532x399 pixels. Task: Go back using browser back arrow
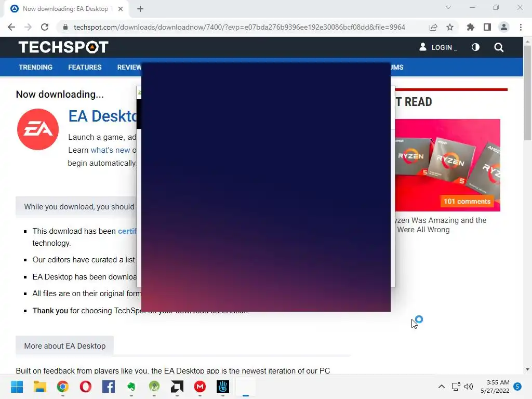click(11, 27)
